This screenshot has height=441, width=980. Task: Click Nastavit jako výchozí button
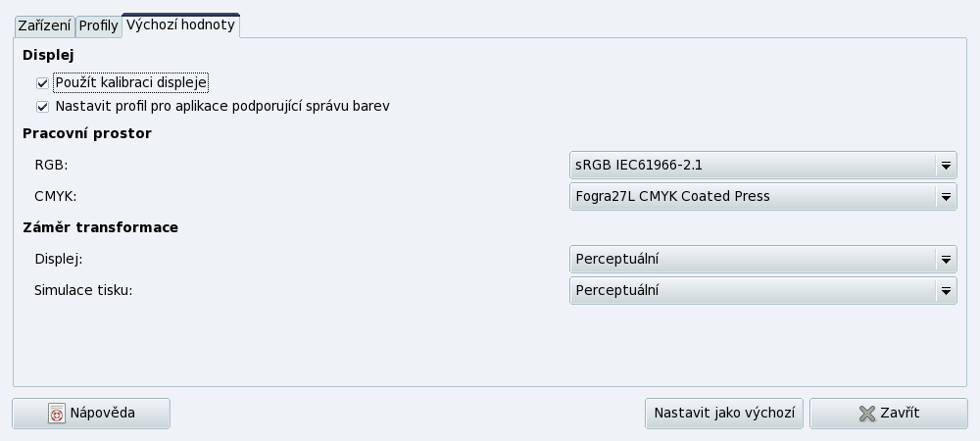[x=724, y=414]
